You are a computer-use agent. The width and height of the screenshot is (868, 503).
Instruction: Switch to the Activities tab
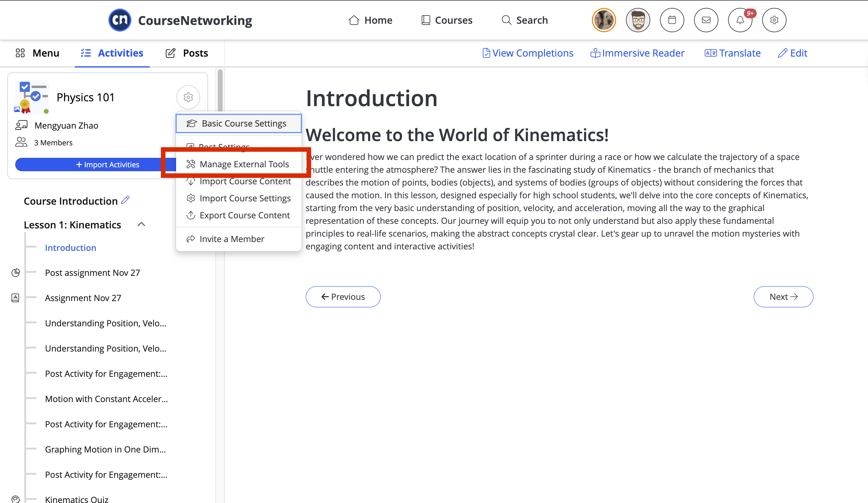click(112, 53)
